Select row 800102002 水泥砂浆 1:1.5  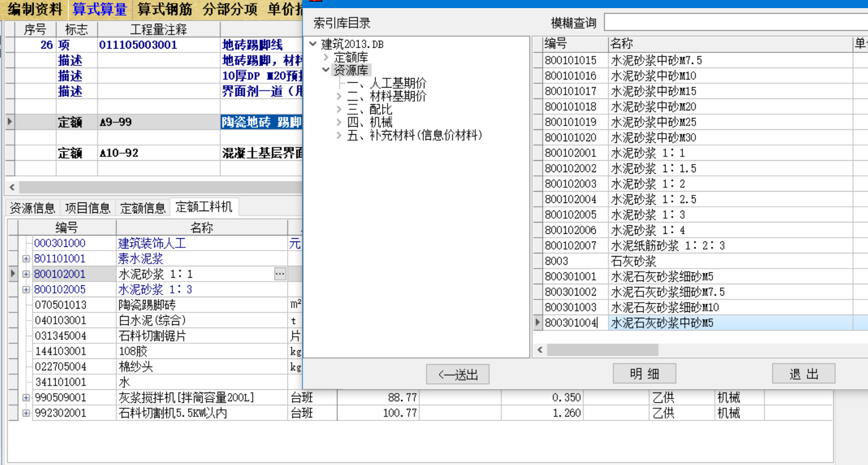pyautogui.click(x=700, y=168)
